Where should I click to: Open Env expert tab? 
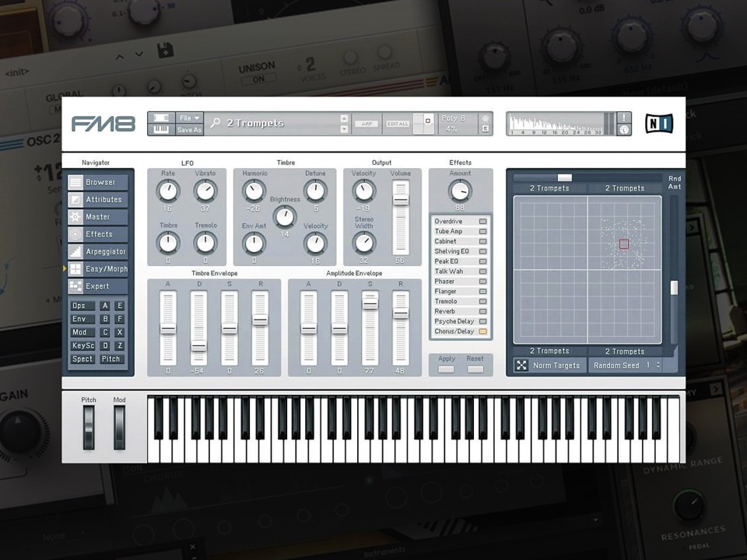point(82,319)
